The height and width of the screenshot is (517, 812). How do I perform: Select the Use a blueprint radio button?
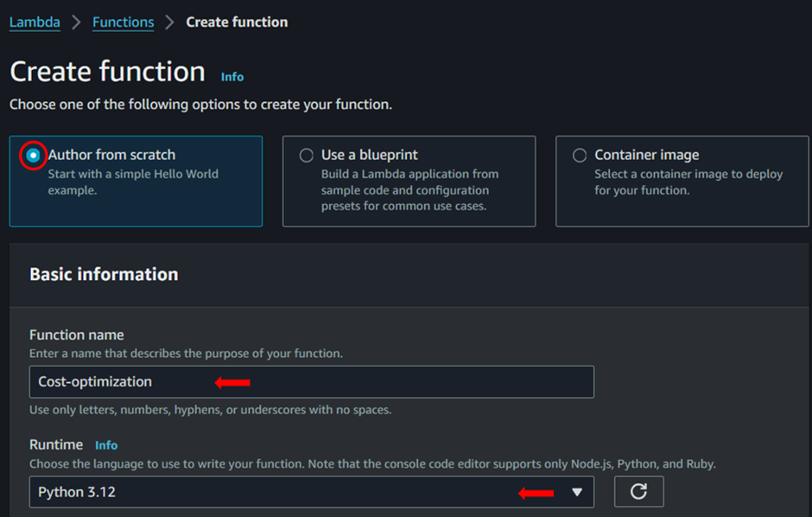(306, 156)
